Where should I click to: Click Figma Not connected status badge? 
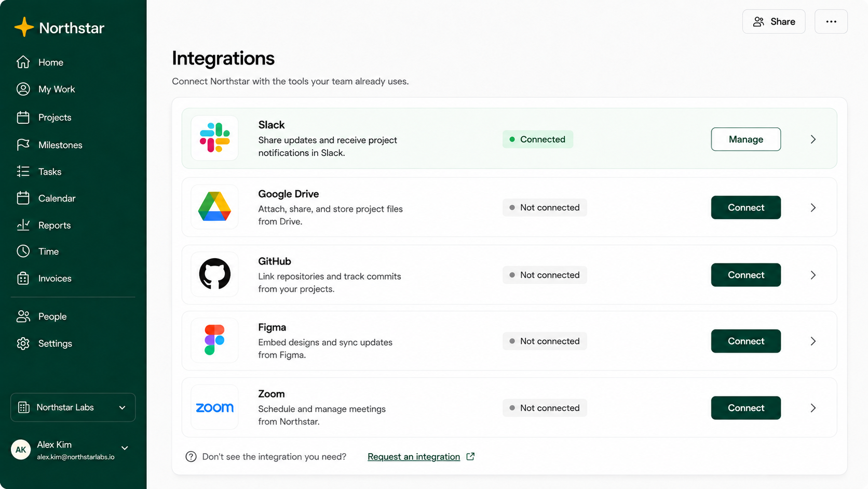pos(545,341)
